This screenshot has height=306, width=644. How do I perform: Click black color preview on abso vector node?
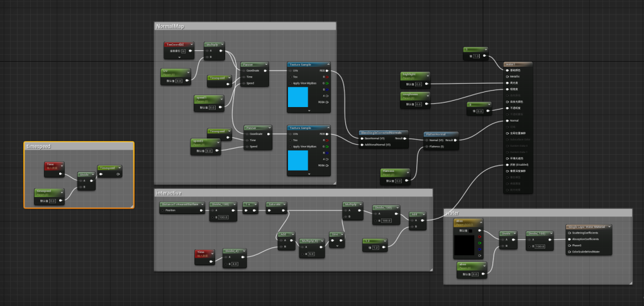click(x=465, y=245)
